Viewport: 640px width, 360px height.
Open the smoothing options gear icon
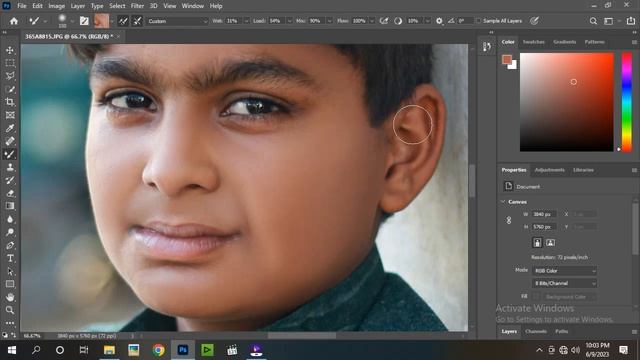point(439,21)
